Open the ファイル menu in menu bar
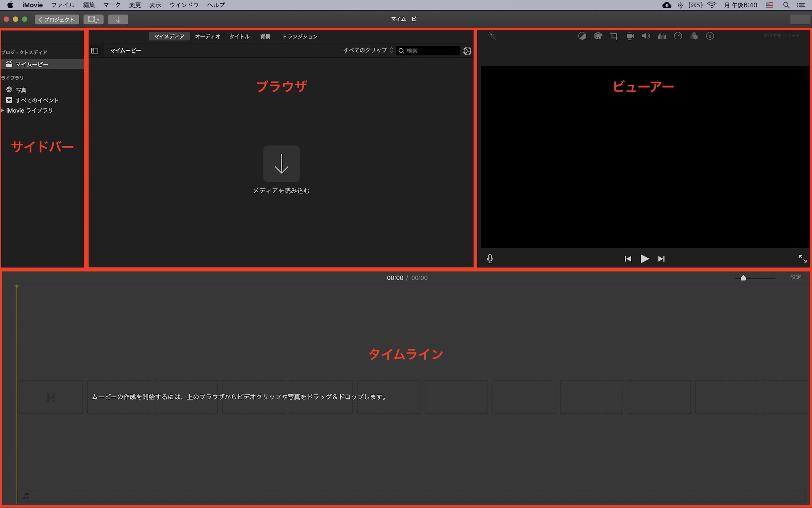Screen dimensions: 812x508 (63, 5)
